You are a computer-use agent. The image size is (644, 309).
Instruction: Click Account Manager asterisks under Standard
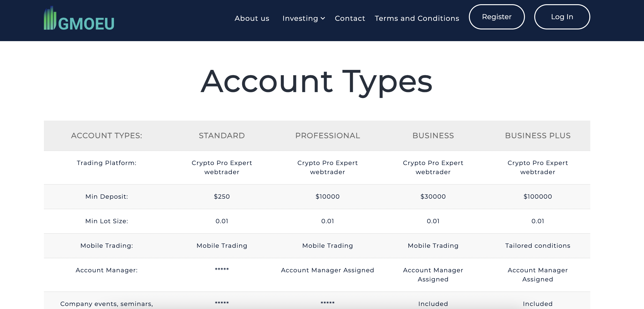tap(222, 269)
